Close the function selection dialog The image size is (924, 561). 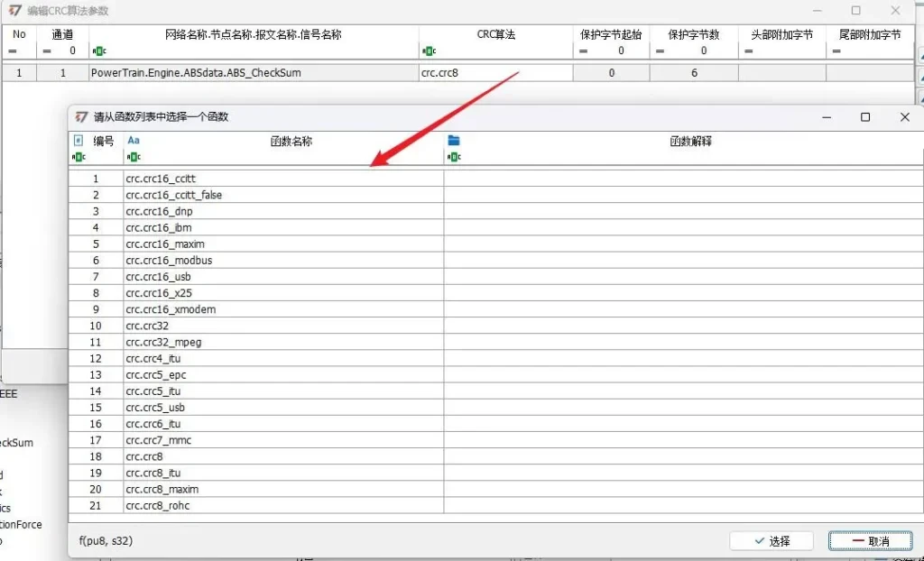click(x=904, y=117)
